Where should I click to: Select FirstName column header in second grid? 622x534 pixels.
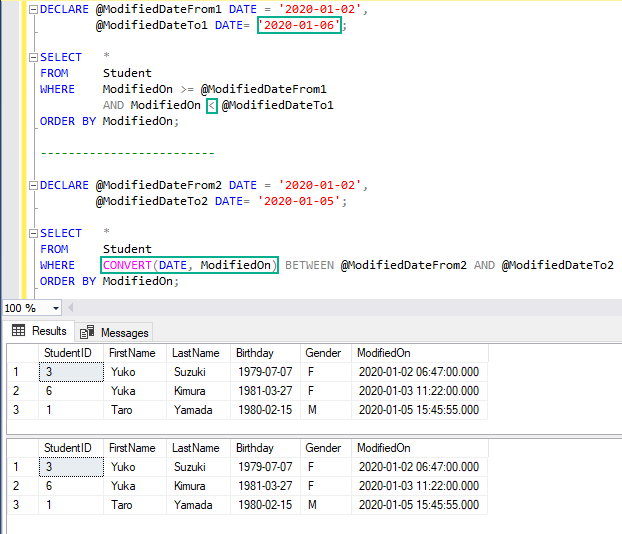pyautogui.click(x=135, y=448)
